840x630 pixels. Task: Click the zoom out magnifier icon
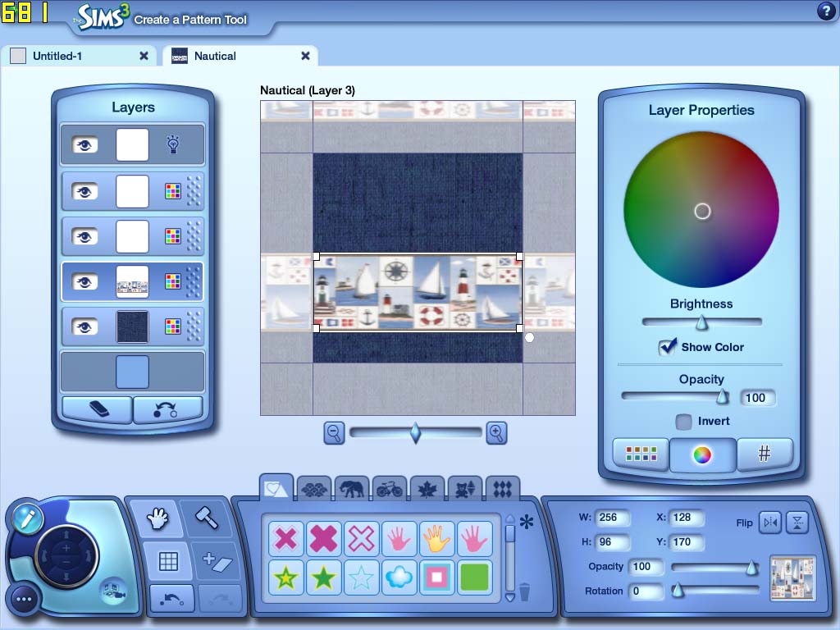point(334,433)
